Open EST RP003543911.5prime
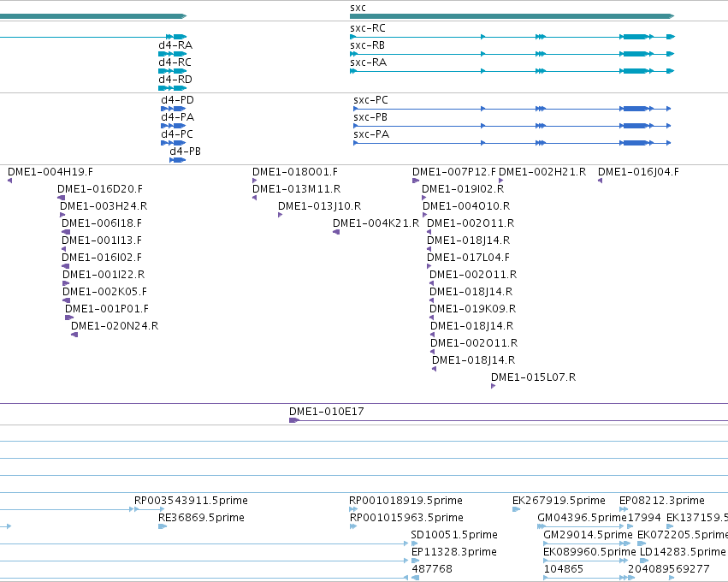Image resolution: width=728 pixels, height=582 pixels. [191, 502]
